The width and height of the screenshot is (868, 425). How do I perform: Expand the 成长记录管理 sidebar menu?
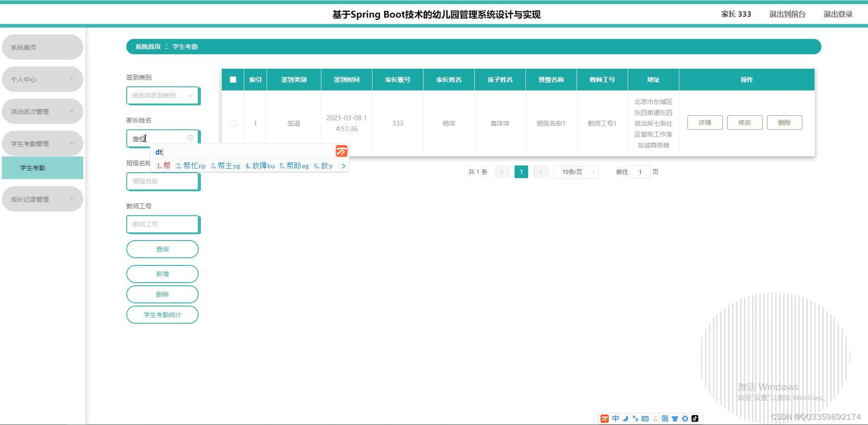pos(43,199)
